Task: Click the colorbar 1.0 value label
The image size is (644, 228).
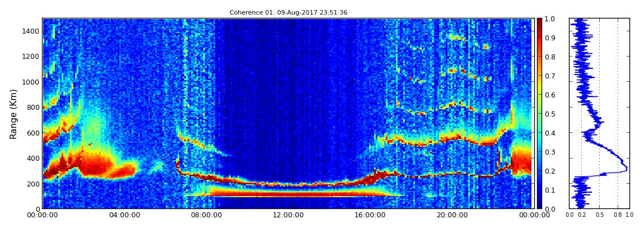Action: pos(551,19)
